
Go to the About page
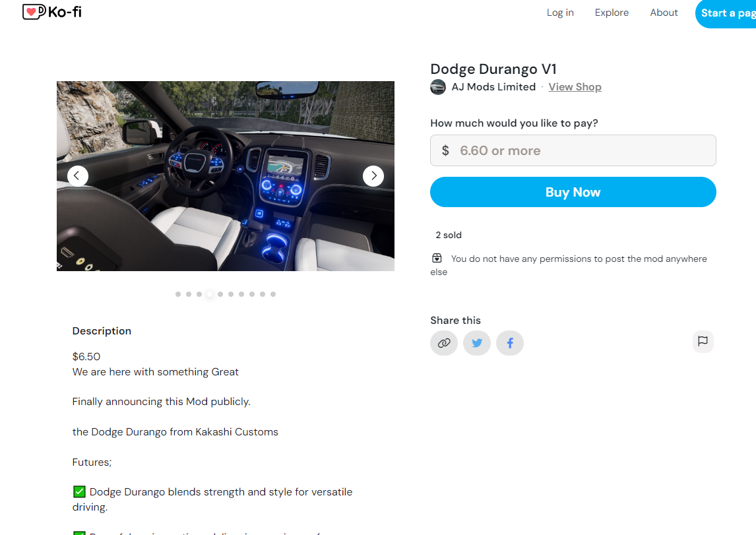(664, 13)
